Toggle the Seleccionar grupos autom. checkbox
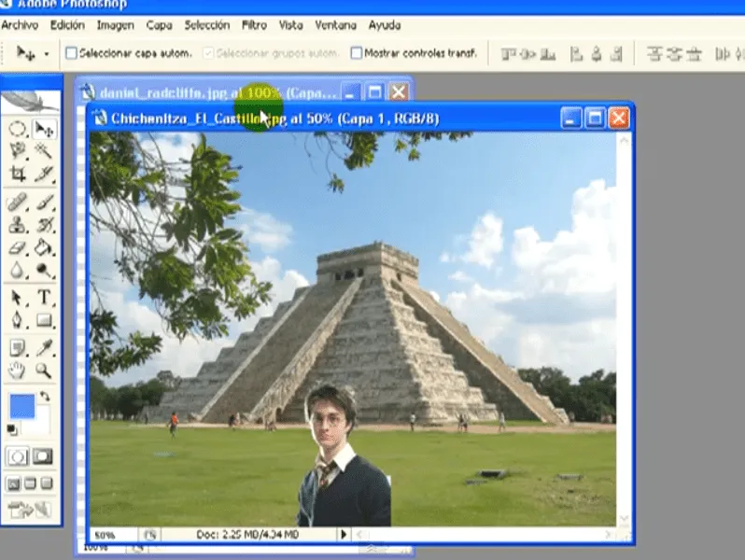The width and height of the screenshot is (745, 560). pyautogui.click(x=208, y=53)
